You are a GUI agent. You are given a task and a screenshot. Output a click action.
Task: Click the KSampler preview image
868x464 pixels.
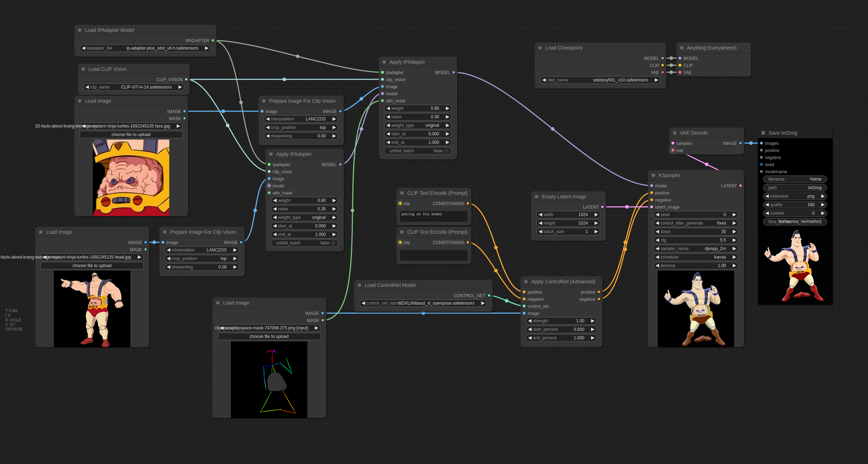tap(696, 309)
